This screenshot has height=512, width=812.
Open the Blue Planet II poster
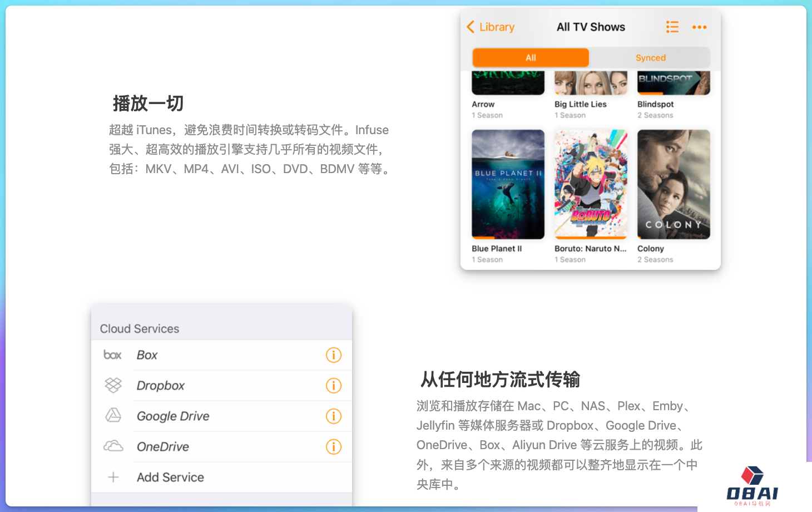[508, 184]
